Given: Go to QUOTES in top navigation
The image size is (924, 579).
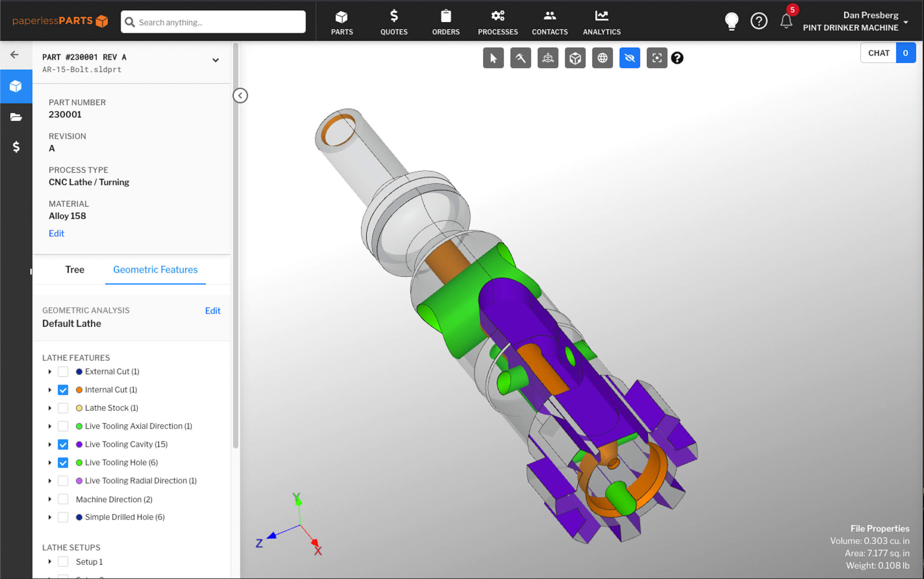Looking at the screenshot, I should 394,23.
